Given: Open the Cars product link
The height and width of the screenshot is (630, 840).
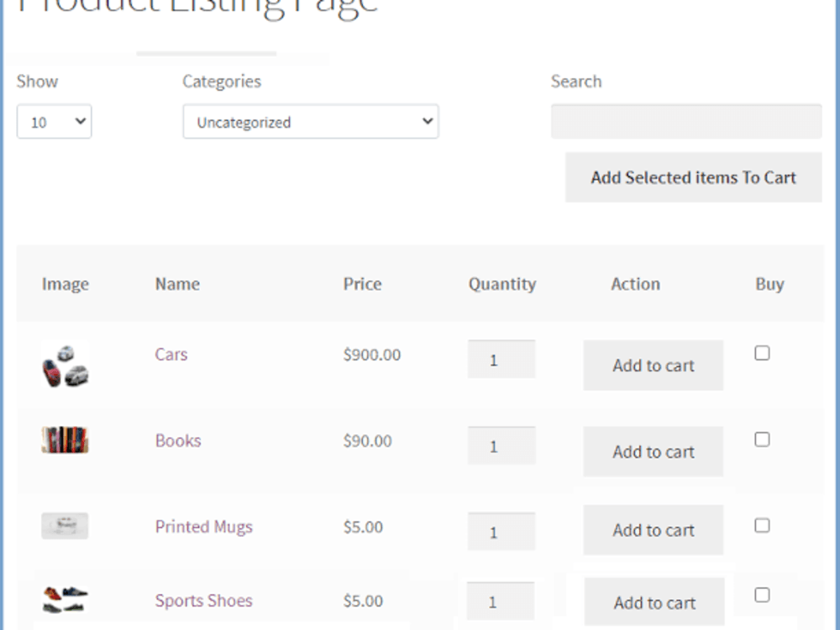Looking at the screenshot, I should pyautogui.click(x=171, y=354).
